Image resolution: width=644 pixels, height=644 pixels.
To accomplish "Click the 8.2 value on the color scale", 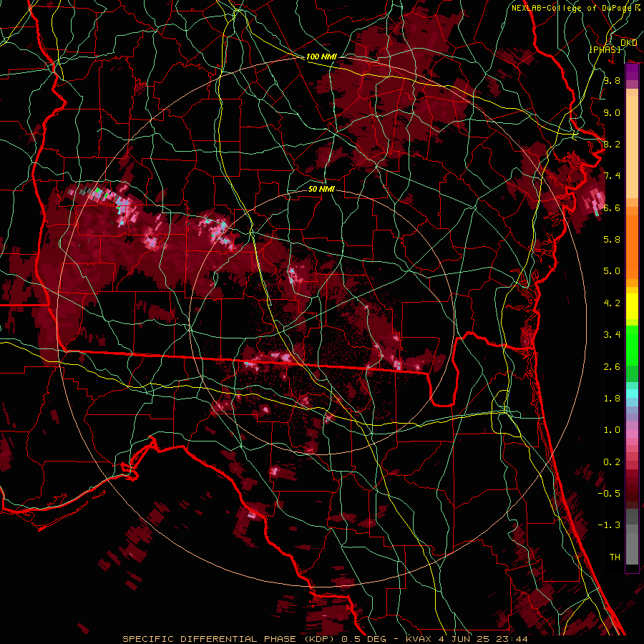I will (x=612, y=144).
